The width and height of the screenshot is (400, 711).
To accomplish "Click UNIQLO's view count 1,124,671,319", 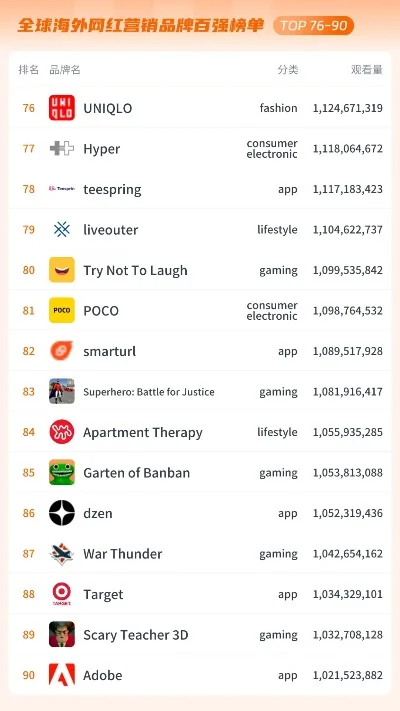I will 348,108.
